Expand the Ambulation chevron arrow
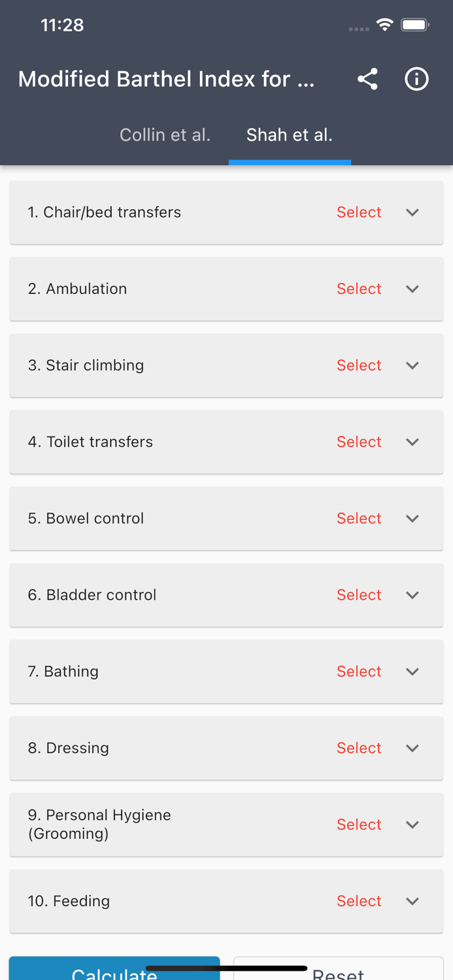Viewport: 453px width, 980px height. (x=412, y=289)
